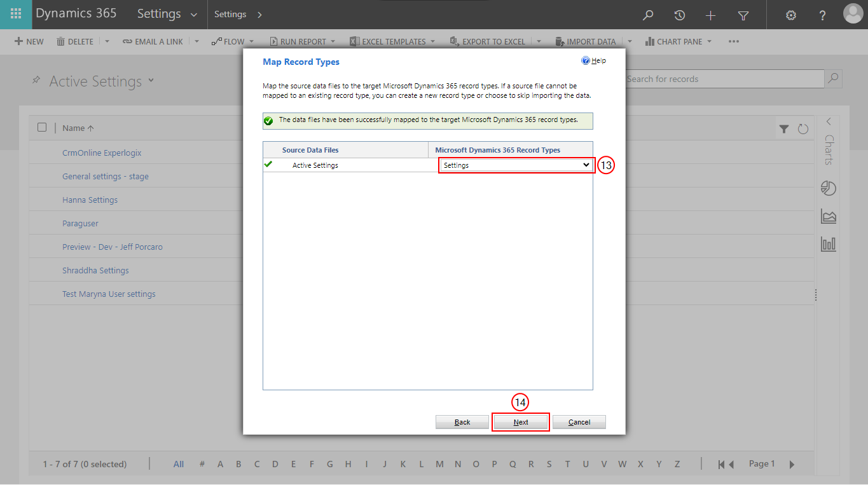Select the bar chart icon in Charts pane

pyautogui.click(x=829, y=243)
